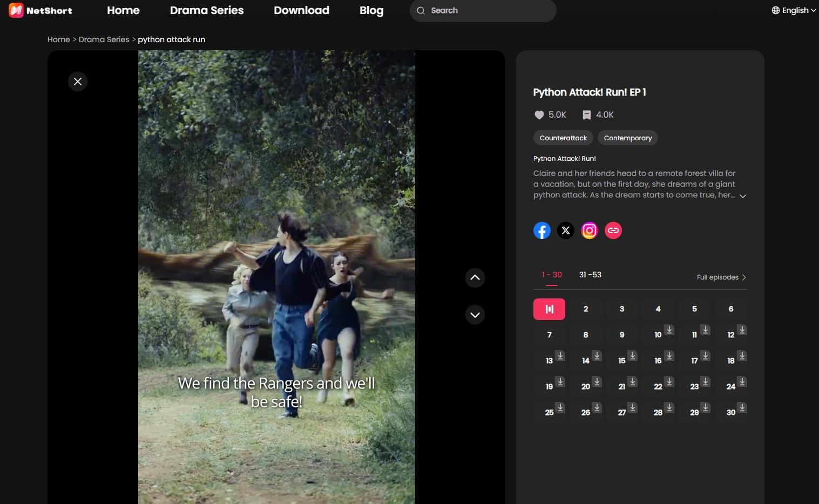
Task: Click the download icon on episode 10
Action: point(669,329)
